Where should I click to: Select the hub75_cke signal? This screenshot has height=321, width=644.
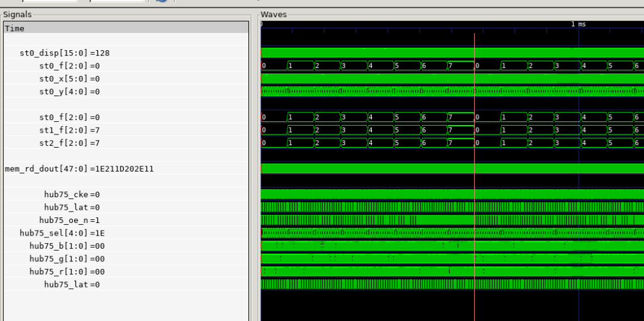coord(72,194)
